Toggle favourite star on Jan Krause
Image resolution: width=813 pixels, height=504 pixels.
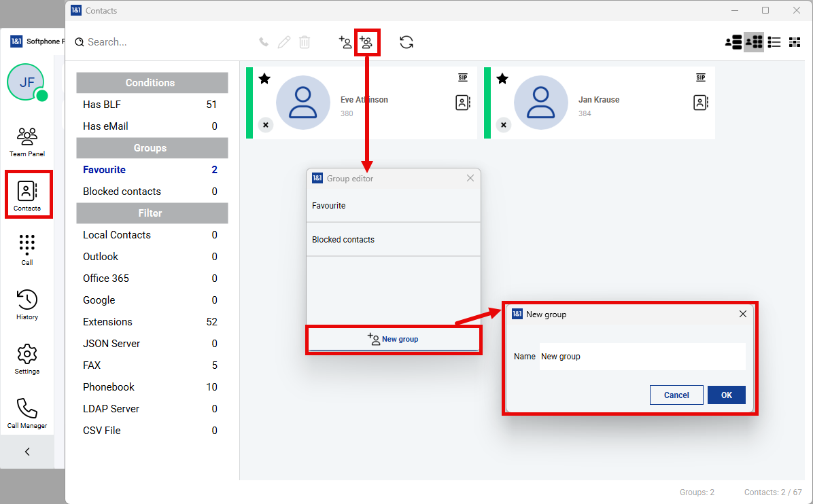tap(502, 79)
